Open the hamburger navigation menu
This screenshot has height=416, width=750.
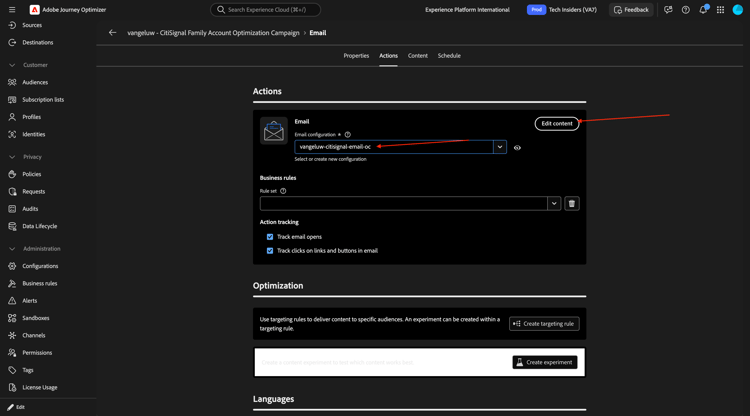click(12, 10)
